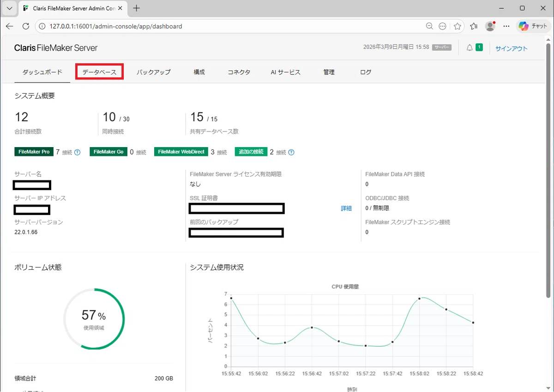The height and width of the screenshot is (392, 554).
Task: Open the Copilot チャット button
Action: point(533,26)
